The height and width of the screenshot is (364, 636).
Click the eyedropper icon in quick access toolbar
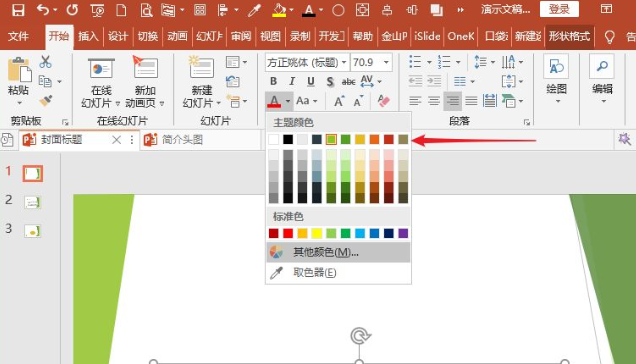pyautogui.click(x=254, y=10)
